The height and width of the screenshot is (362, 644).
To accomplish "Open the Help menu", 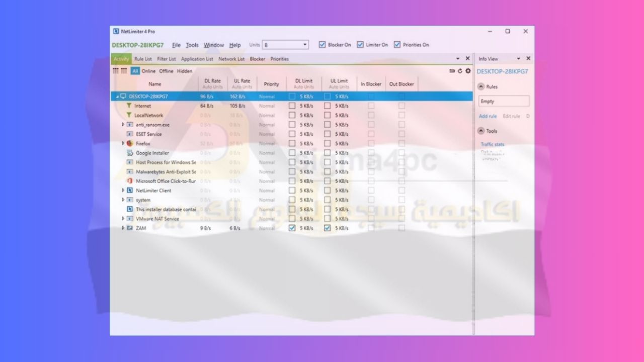I will coord(235,45).
